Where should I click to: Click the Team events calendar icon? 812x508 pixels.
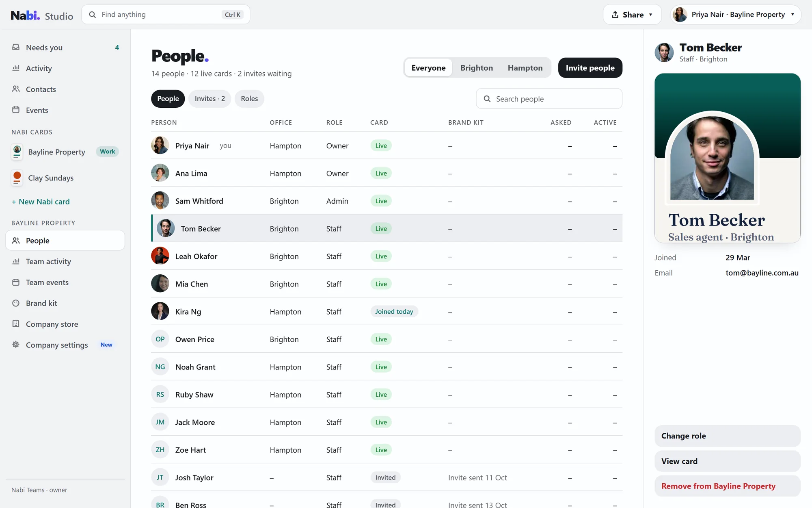coord(16,282)
